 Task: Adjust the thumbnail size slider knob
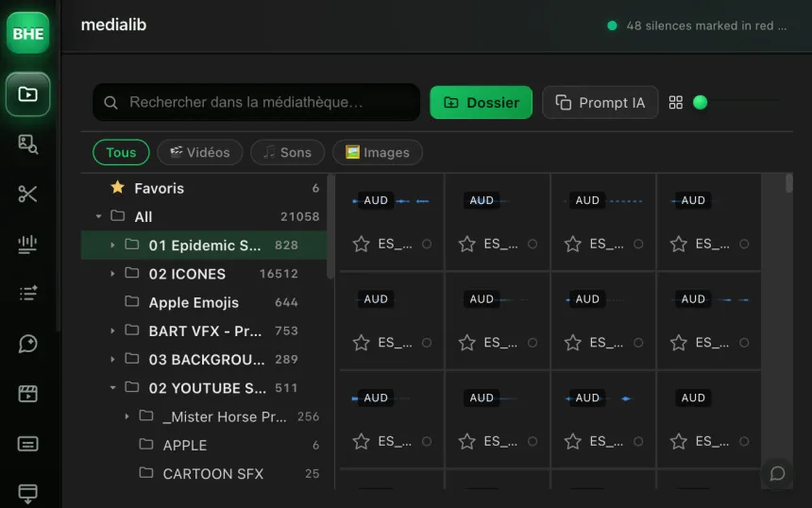coord(700,103)
